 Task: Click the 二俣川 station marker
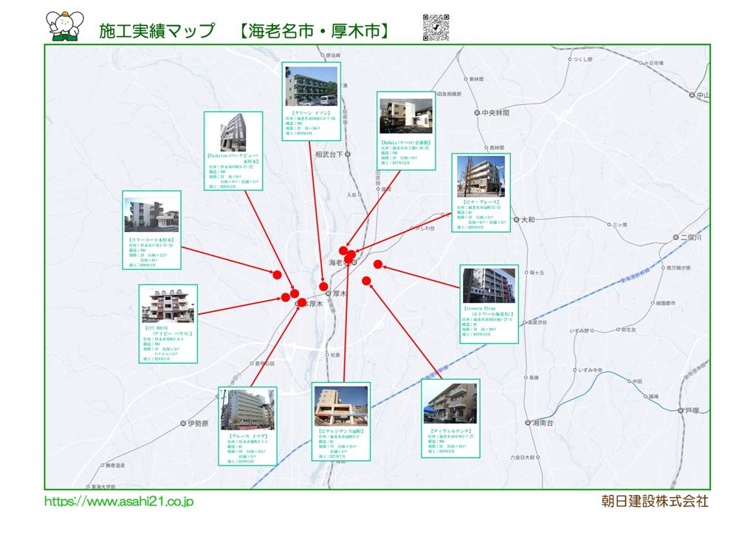coord(676,237)
